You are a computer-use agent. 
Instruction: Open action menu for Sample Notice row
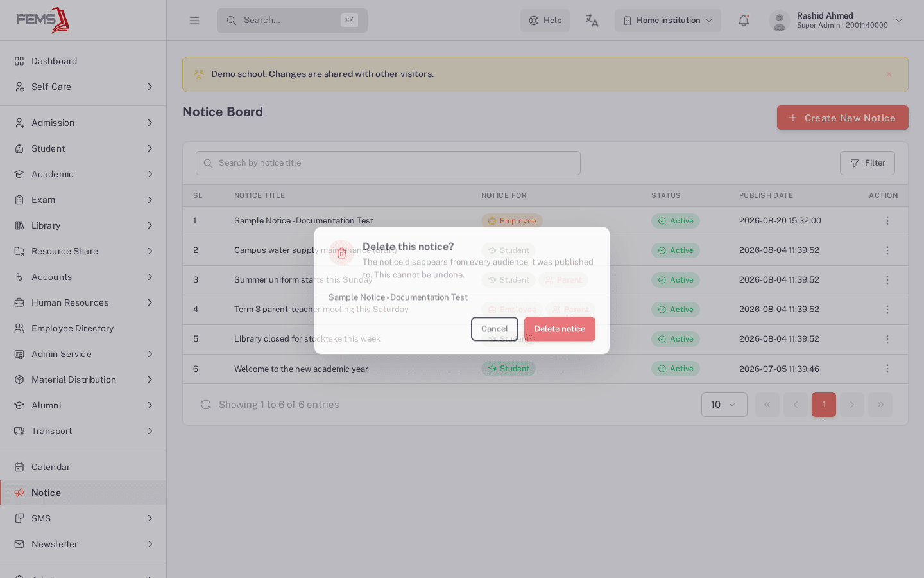coord(887,221)
